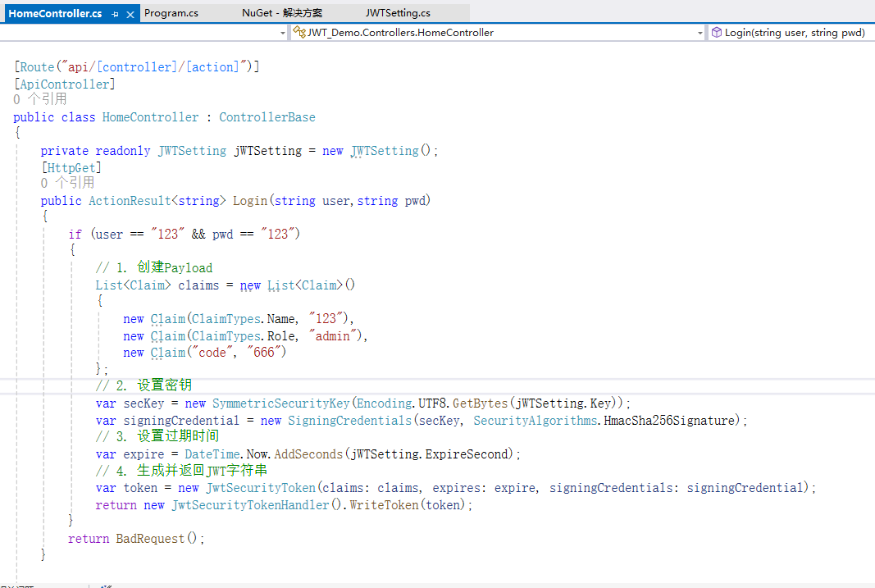
Task: Click the references icon above HomeController class
Action: click(16, 99)
